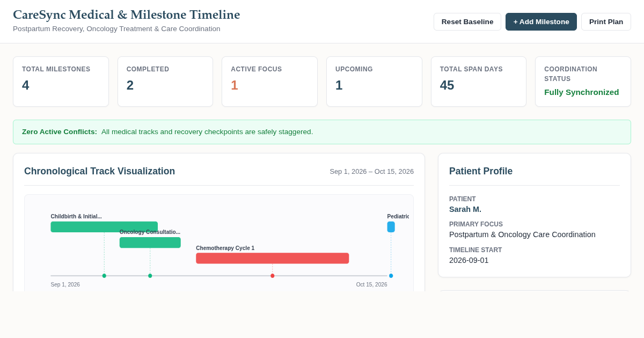Click the Chronological Track Visualization heading
Viewport: 644px width, 338px height.
pos(99,171)
